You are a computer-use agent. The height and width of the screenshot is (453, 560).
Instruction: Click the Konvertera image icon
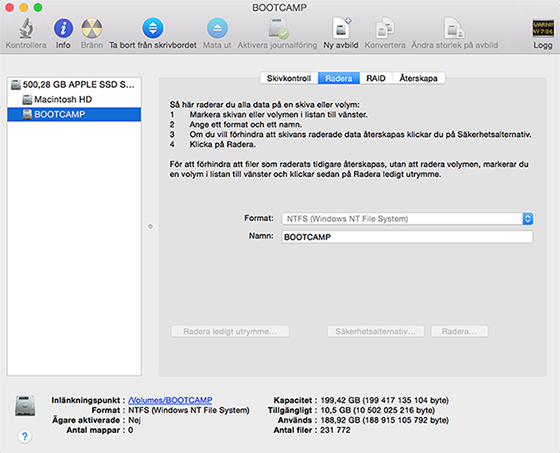pos(385,28)
